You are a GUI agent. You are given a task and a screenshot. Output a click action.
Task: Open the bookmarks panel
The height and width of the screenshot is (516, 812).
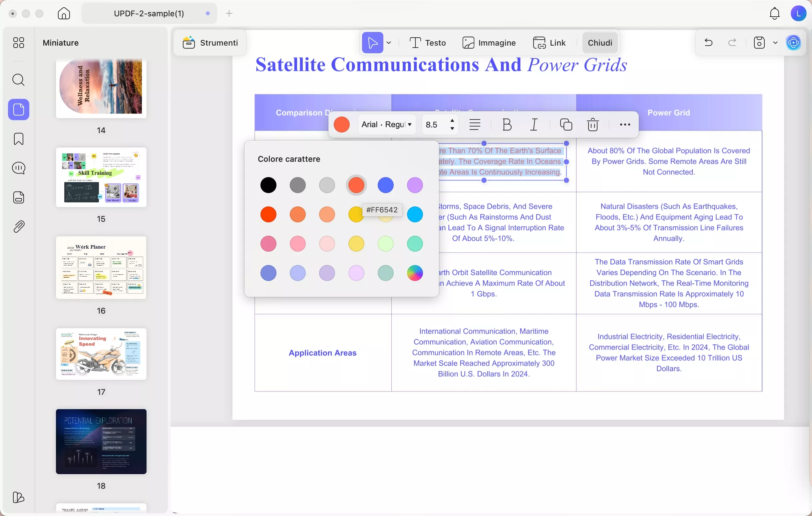coord(19,139)
